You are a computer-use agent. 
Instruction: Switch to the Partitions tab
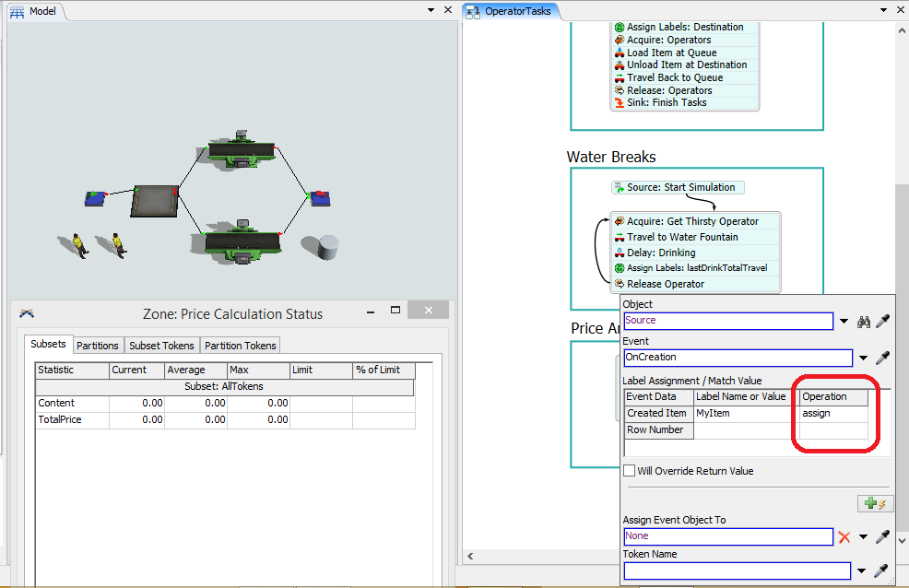pos(98,346)
